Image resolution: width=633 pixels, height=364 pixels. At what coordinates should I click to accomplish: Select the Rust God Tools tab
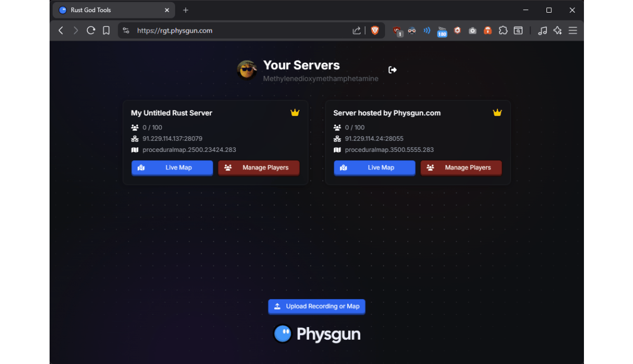[x=113, y=10]
